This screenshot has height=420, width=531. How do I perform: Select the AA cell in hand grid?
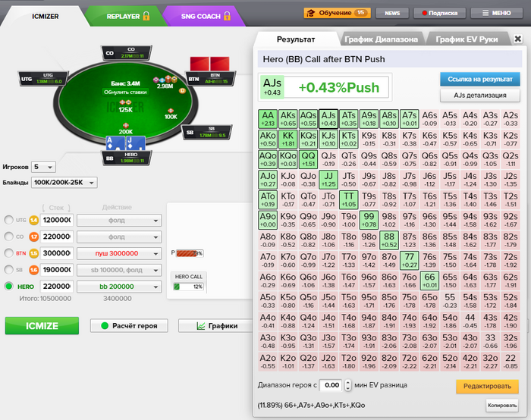[268, 119]
